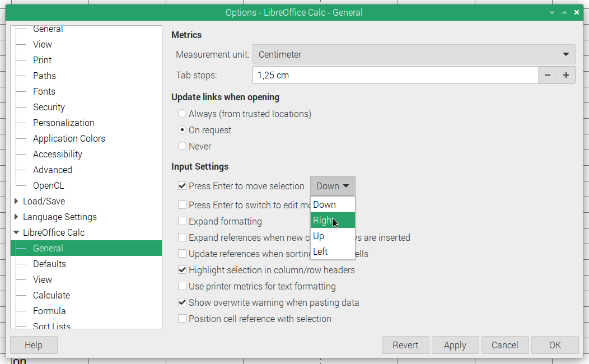Open View page below the top General item
The height and width of the screenshot is (364, 589).
click(43, 44)
